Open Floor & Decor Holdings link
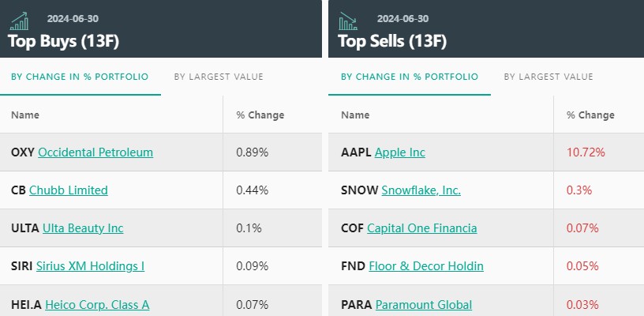Image resolution: width=644 pixels, height=316 pixels. click(426, 266)
